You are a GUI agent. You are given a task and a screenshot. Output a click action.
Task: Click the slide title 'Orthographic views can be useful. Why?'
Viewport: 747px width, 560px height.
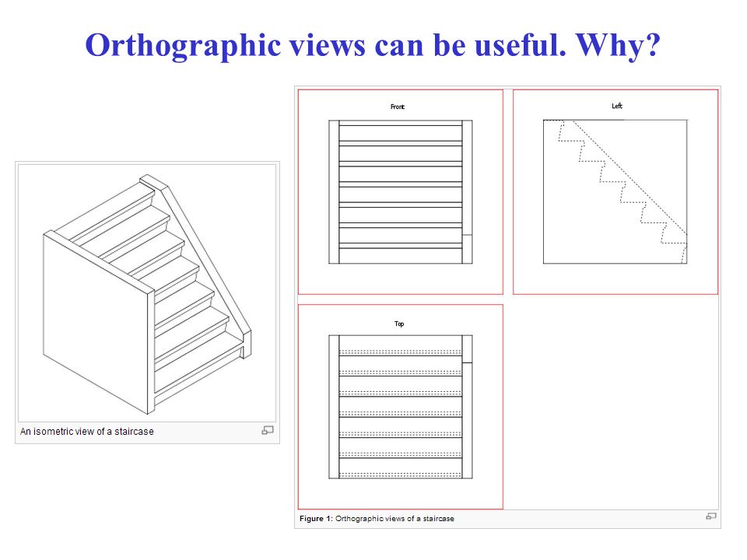coord(373,46)
